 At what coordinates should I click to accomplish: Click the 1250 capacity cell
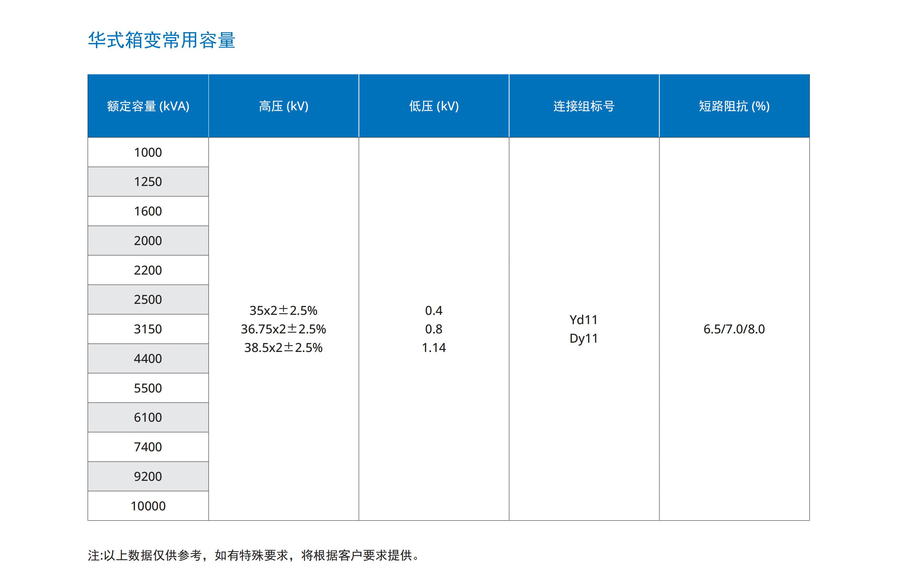tap(148, 182)
